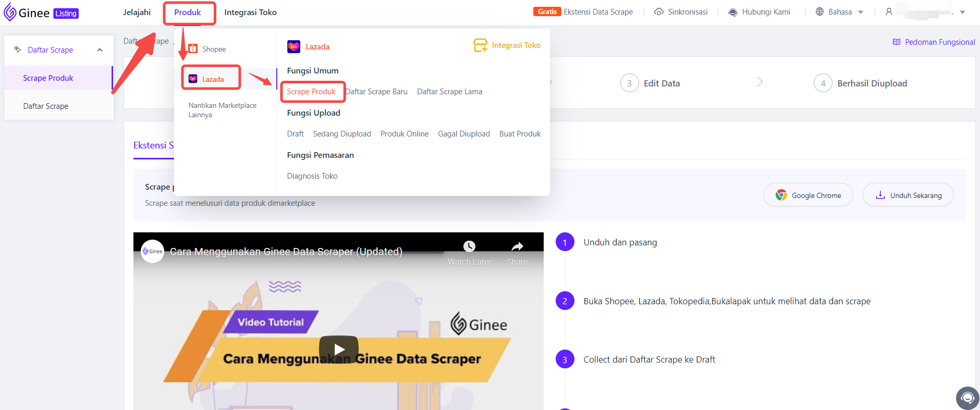Click the Fungsi Umum heading
The width and height of the screenshot is (980, 410).
click(x=313, y=71)
